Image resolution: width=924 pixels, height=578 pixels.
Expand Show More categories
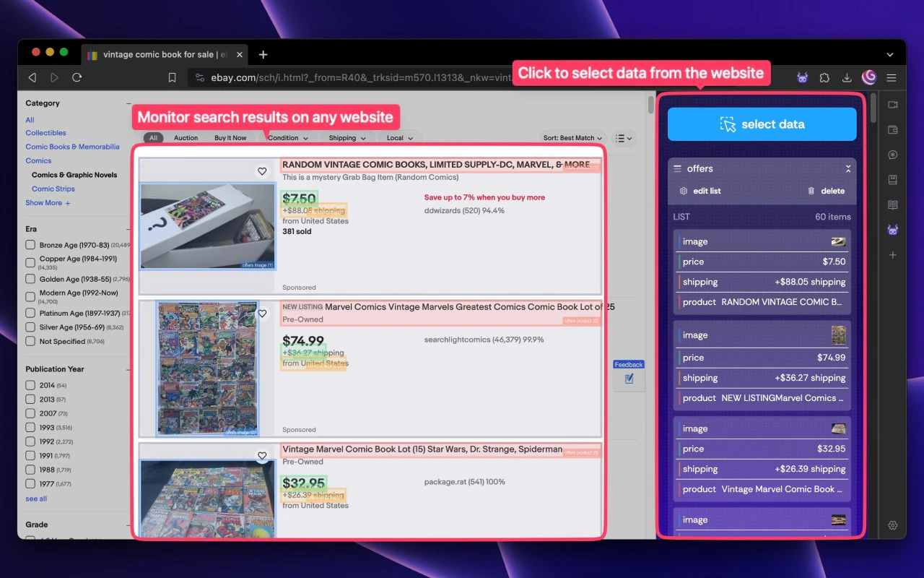click(x=48, y=203)
